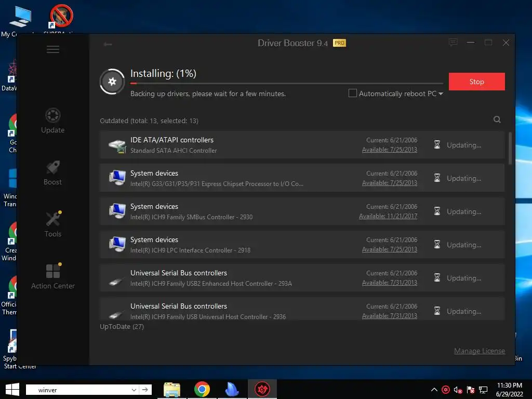Click hourglass icon for G33/G31 chipset row
532x399 pixels.
[437, 178]
